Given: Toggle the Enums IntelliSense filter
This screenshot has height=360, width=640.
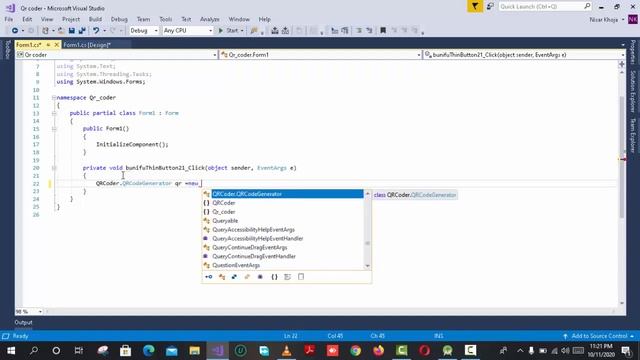Looking at the screenshot, I should coord(247,277).
